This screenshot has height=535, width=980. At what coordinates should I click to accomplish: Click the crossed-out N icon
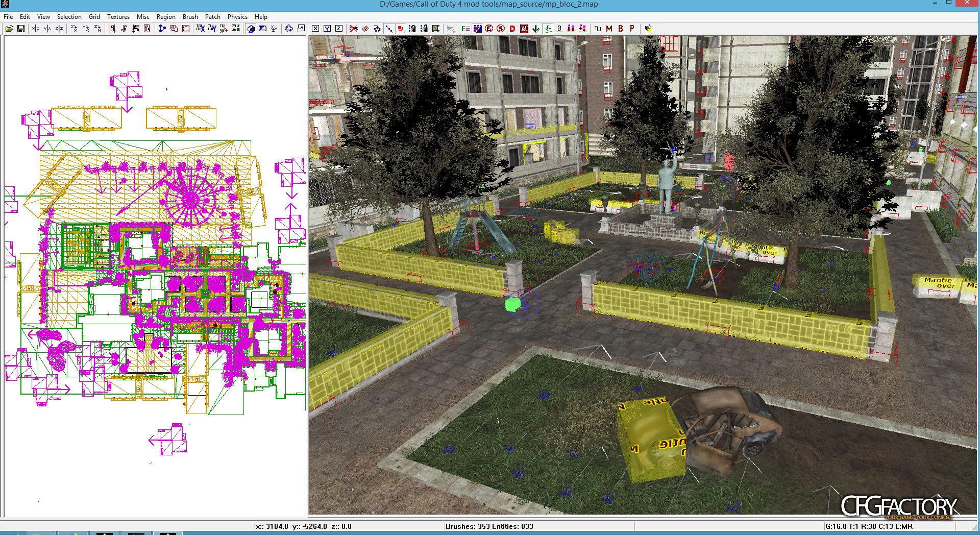click(x=524, y=29)
